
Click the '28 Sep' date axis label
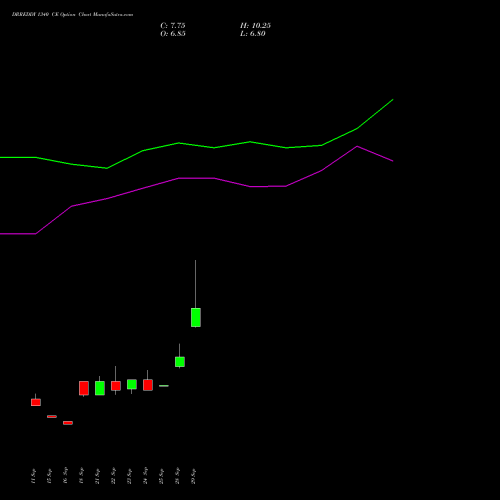177,476
